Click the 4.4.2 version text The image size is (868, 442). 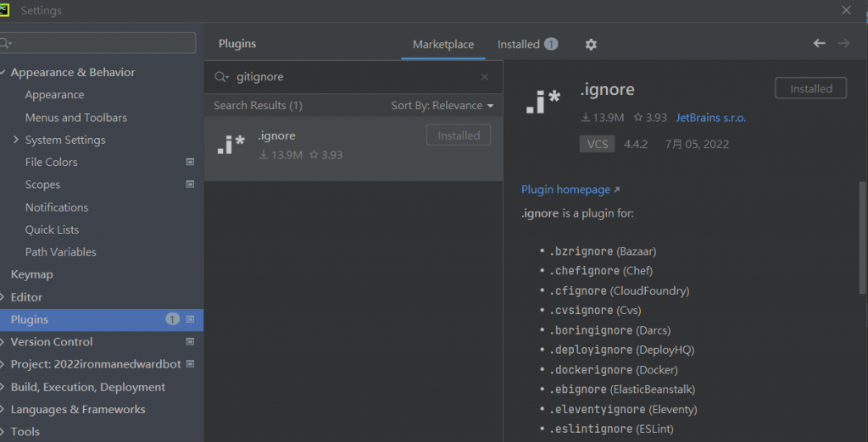[x=636, y=145]
